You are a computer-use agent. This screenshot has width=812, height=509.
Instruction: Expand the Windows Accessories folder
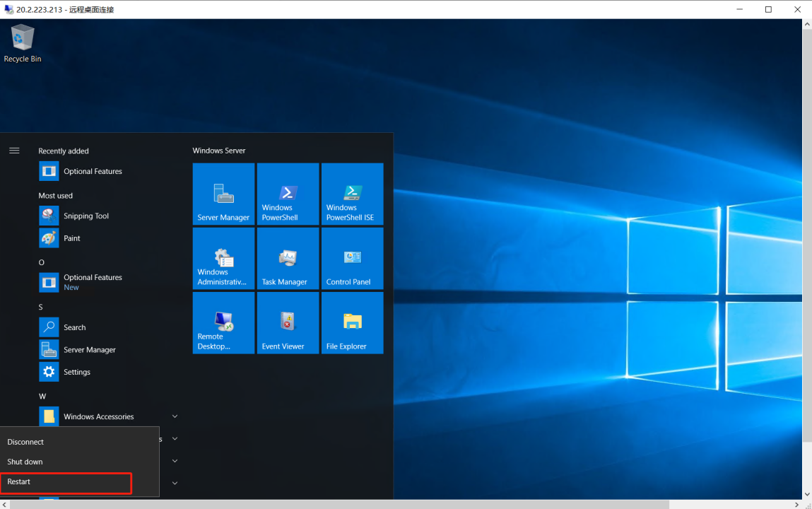click(109, 416)
